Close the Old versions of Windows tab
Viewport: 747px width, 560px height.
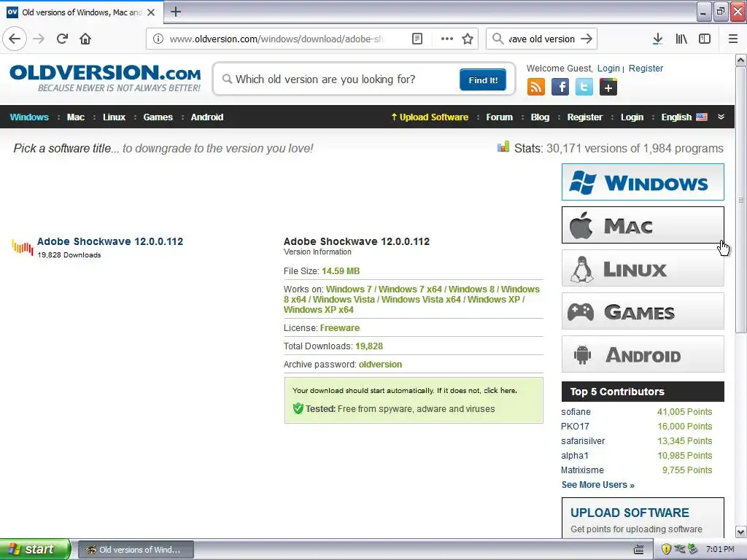pos(151,12)
